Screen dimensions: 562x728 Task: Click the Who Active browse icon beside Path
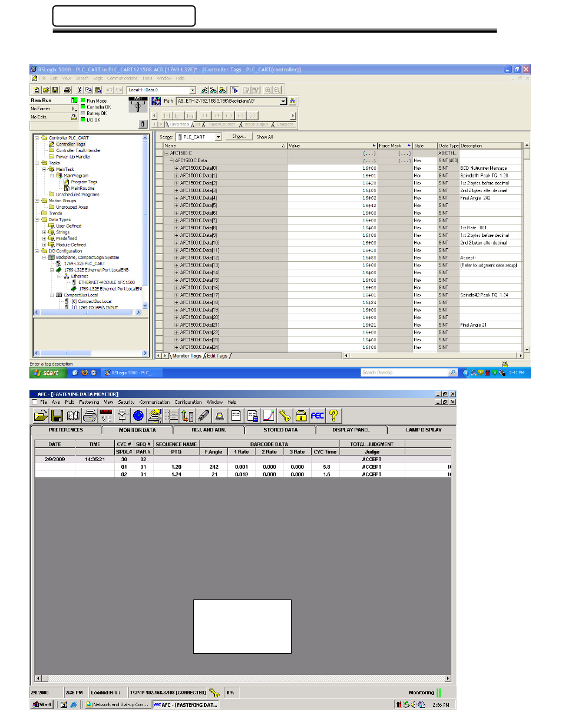(293, 101)
